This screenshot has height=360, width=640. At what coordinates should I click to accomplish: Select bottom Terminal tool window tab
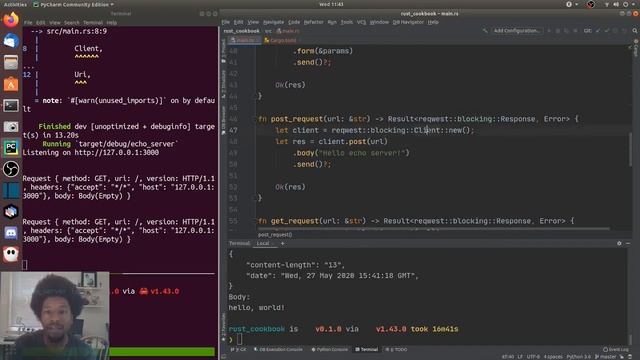pyautogui.click(x=367, y=349)
